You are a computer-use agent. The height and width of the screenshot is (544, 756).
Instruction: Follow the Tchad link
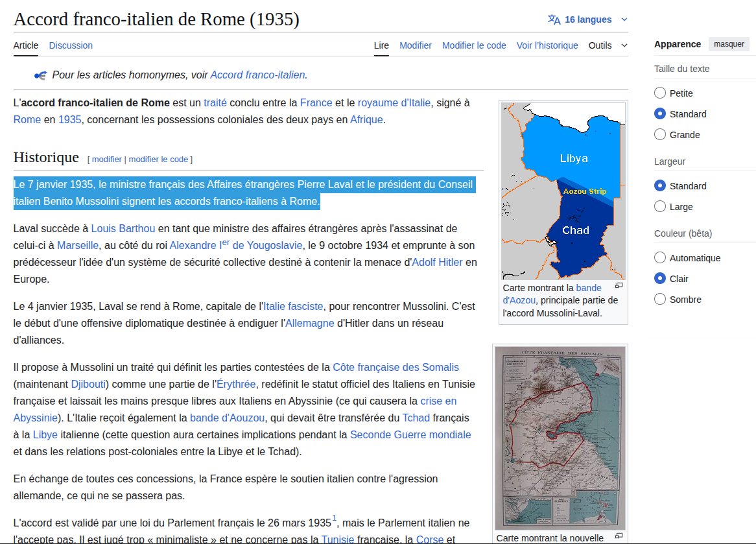(416, 418)
